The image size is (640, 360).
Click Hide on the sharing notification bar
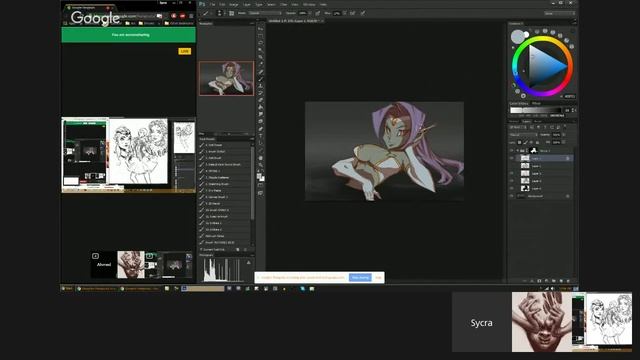(x=378, y=278)
